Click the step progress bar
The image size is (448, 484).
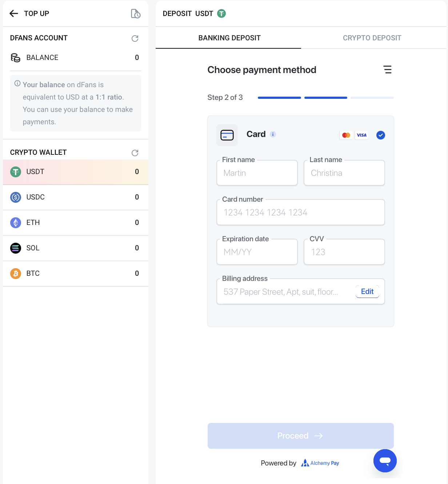pyautogui.click(x=325, y=98)
